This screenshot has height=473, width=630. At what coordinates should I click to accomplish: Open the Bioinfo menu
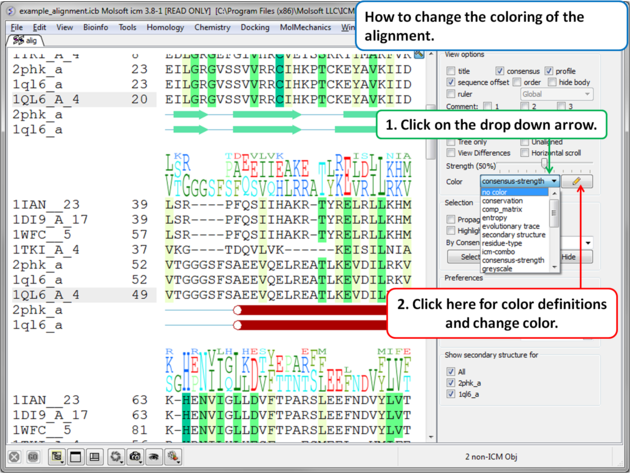95,27
